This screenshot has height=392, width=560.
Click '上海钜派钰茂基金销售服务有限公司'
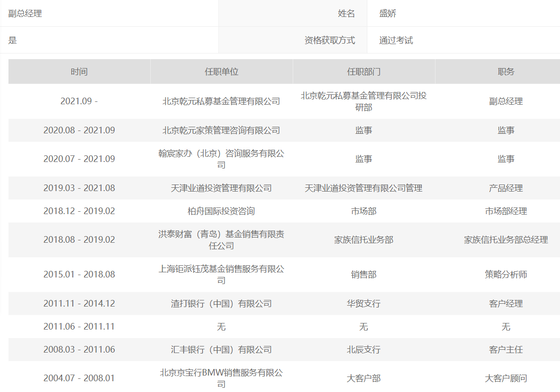221,275
